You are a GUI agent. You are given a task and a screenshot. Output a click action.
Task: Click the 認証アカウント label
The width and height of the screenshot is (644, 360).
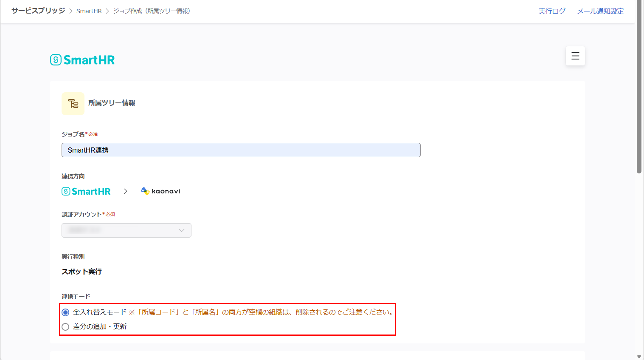pyautogui.click(x=82, y=214)
